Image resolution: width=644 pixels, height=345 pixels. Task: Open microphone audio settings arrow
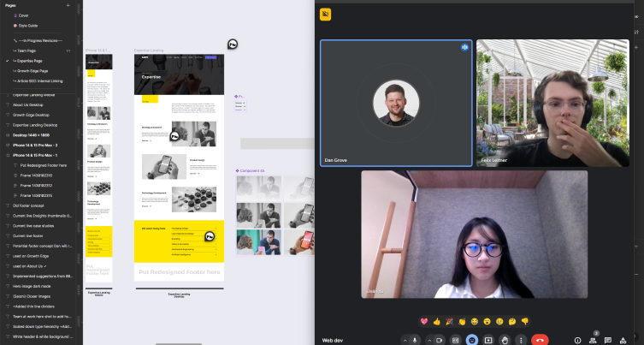coord(405,341)
